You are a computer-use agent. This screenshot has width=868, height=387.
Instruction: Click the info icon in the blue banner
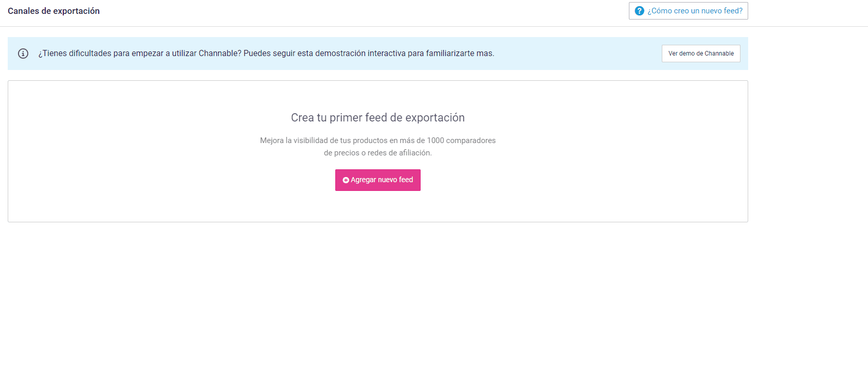(23, 54)
